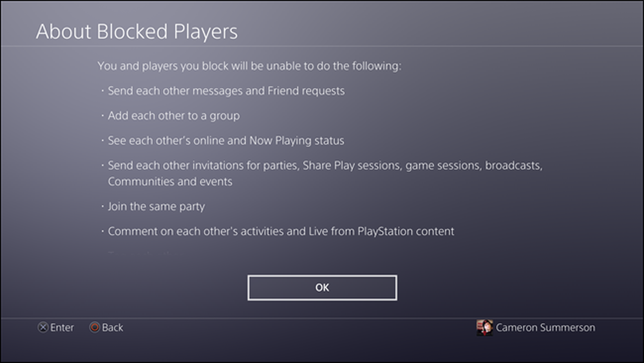
Task: Select the Enter label in footer
Action: [62, 328]
